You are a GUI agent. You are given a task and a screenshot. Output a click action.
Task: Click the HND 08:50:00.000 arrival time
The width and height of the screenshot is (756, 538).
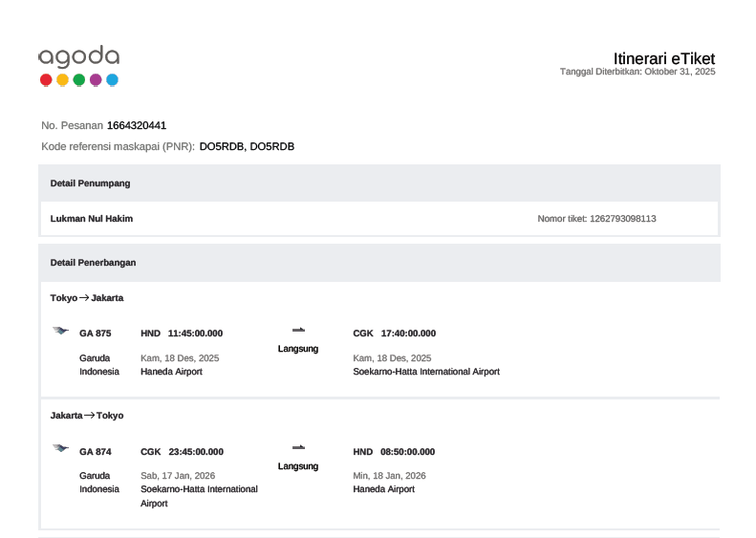[394, 452]
